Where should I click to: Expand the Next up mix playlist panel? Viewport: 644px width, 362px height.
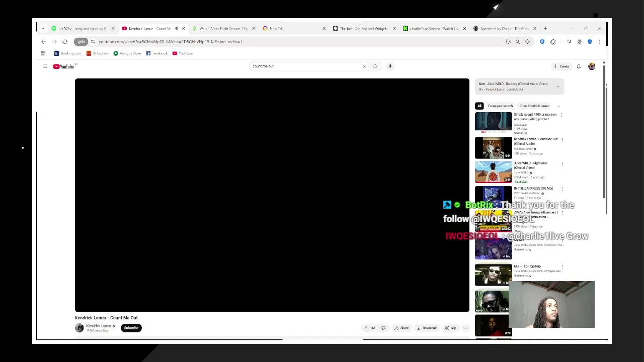[558, 86]
